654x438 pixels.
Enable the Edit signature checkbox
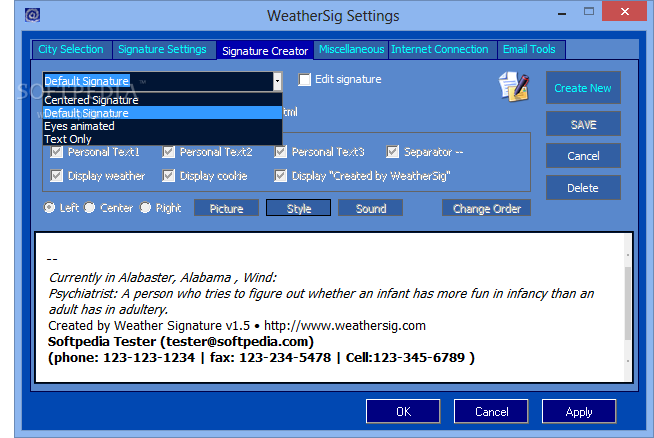pos(304,79)
